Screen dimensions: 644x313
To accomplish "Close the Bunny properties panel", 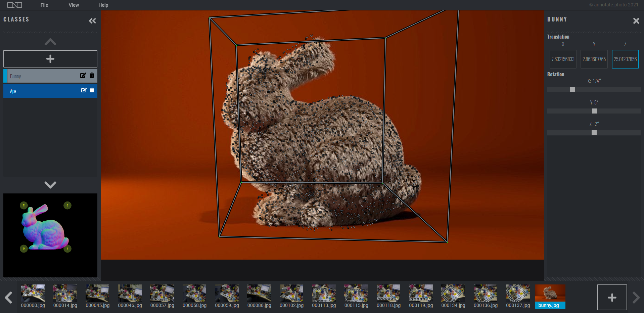I will pyautogui.click(x=636, y=21).
